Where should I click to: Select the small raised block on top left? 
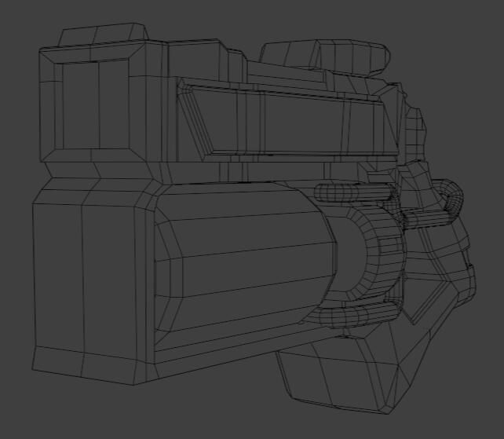(x=102, y=35)
